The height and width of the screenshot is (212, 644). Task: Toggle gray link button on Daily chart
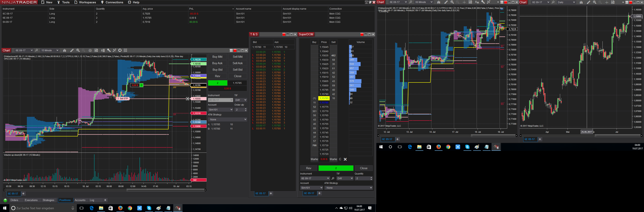tap(627, 2)
